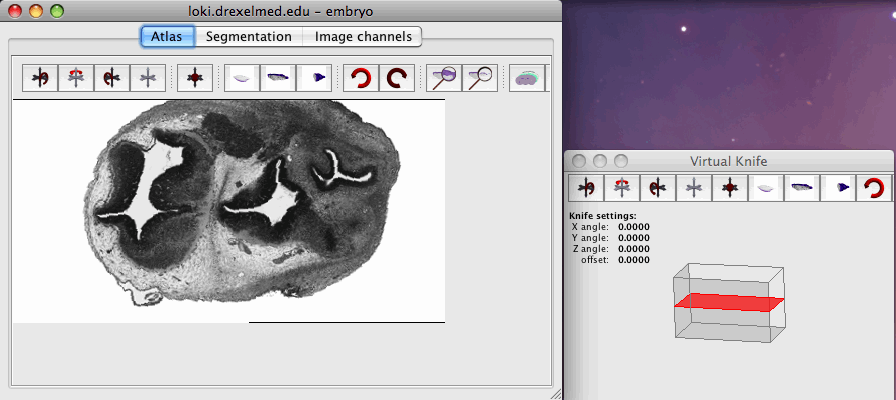The image size is (896, 400).
Task: Select the blue arrow-shaped view icon in main toolbar
Action: coord(314,78)
